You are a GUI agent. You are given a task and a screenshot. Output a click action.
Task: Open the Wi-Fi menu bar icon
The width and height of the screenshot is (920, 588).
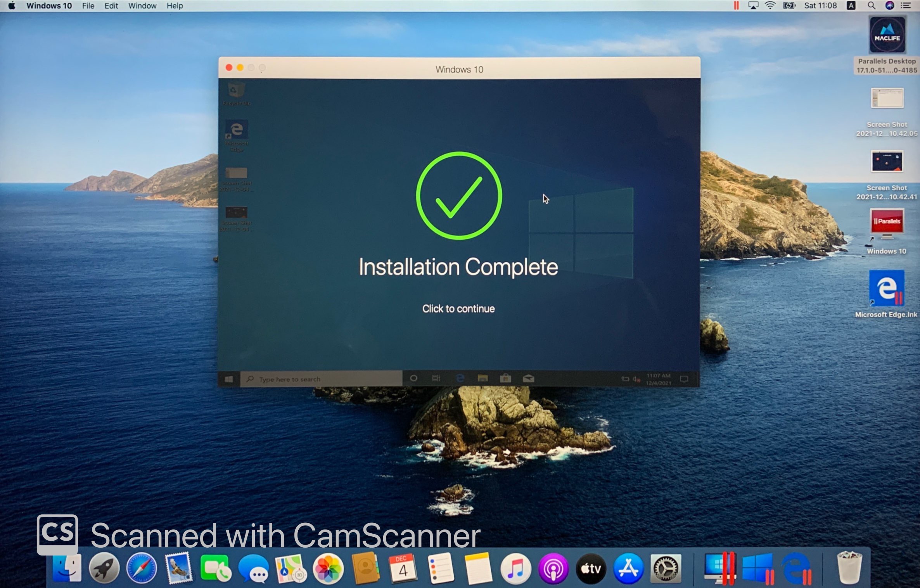[770, 5]
